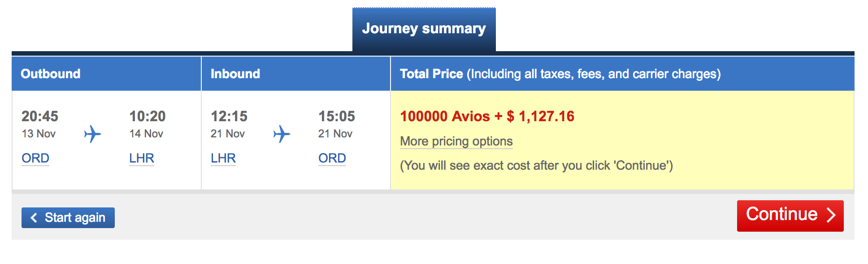Click the inbound flight airplane icon
The image size is (868, 264).
tap(282, 134)
